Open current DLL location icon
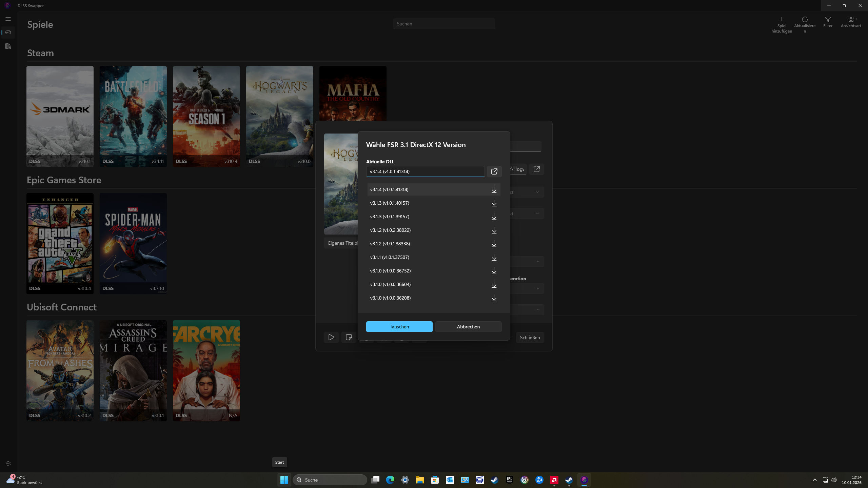 click(494, 171)
